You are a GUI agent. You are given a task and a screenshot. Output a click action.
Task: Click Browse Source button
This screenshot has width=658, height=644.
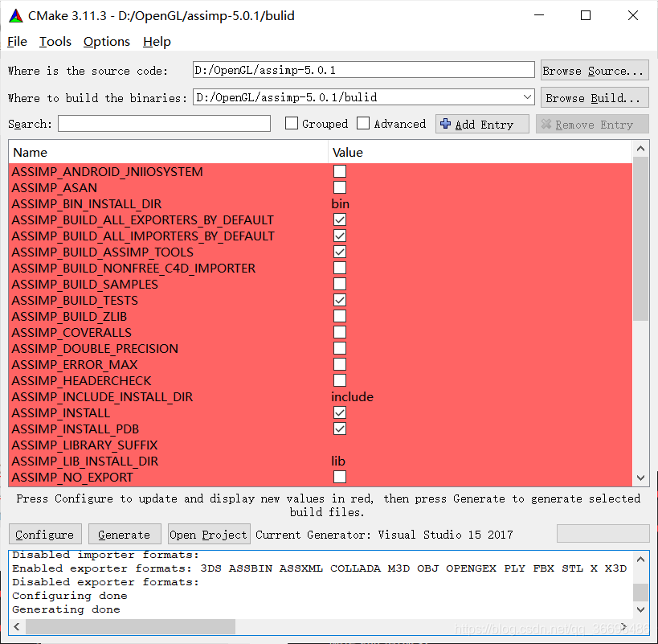(595, 71)
